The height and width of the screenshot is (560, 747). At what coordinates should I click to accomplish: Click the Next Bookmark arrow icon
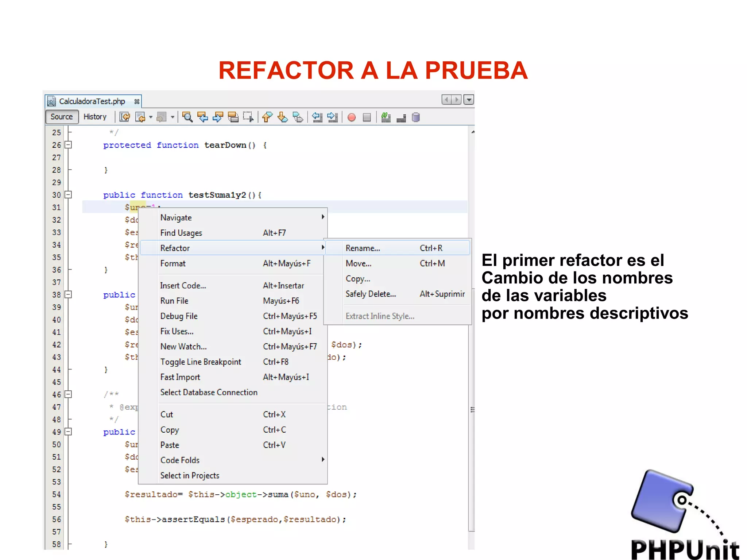283,117
